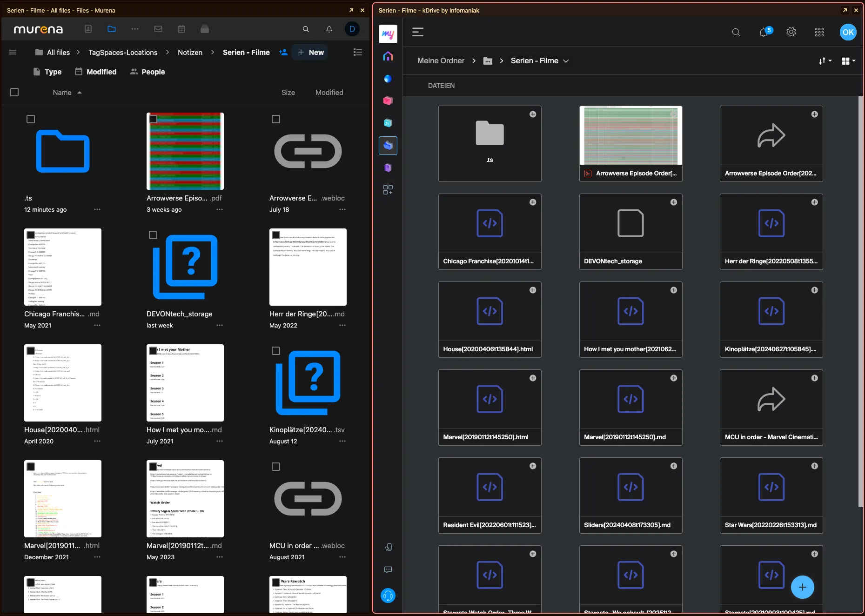Open the sort order dropdown in kDrive
This screenshot has height=616, width=865.
825,60
